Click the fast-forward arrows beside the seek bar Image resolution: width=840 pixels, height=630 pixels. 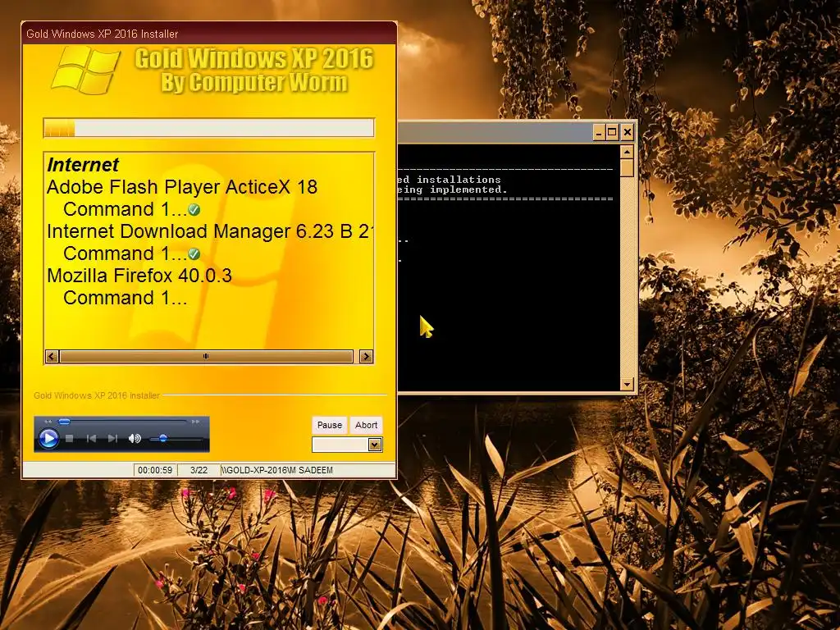coord(195,422)
